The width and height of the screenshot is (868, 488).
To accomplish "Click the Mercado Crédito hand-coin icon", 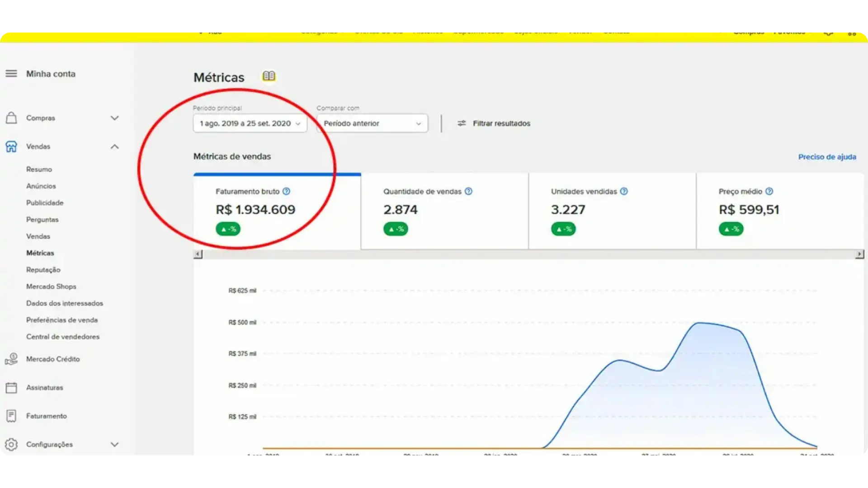I will pos(11,359).
